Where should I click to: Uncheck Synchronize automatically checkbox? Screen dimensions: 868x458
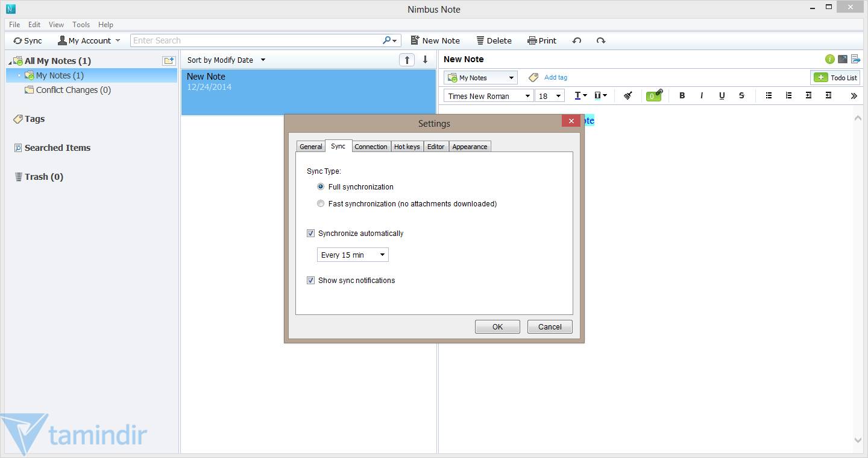tap(311, 234)
